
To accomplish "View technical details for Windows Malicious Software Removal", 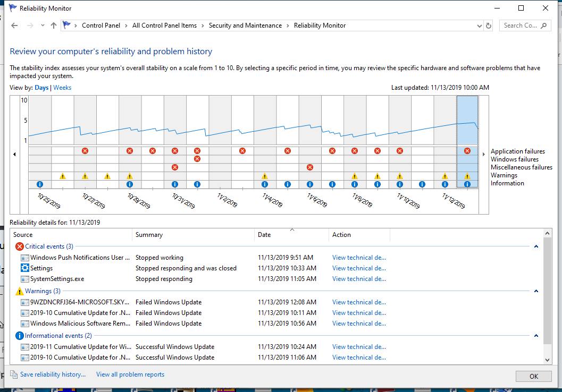I will 359,323.
